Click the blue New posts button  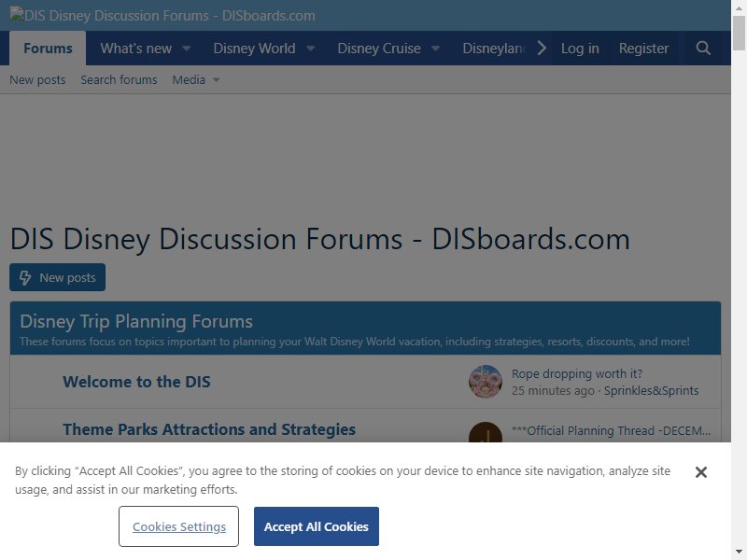[57, 277]
